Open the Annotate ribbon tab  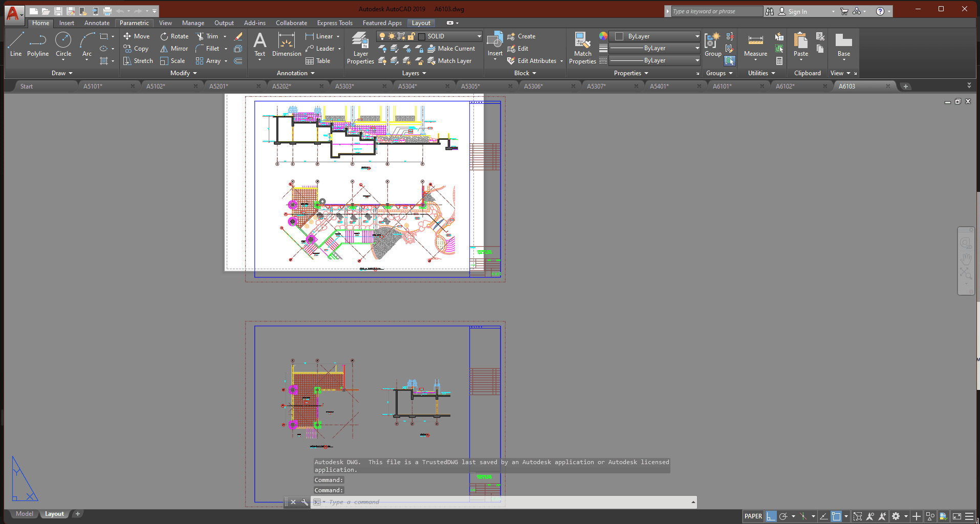pyautogui.click(x=97, y=23)
